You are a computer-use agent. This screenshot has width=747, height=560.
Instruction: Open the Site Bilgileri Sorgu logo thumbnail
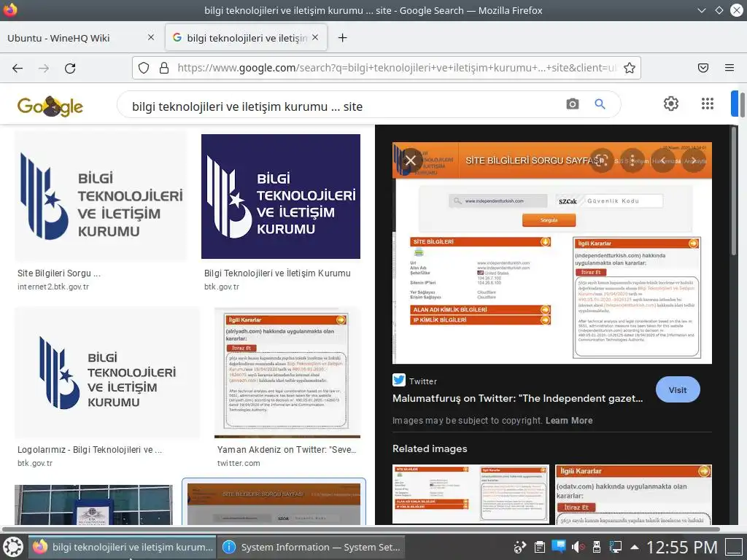tap(101, 197)
